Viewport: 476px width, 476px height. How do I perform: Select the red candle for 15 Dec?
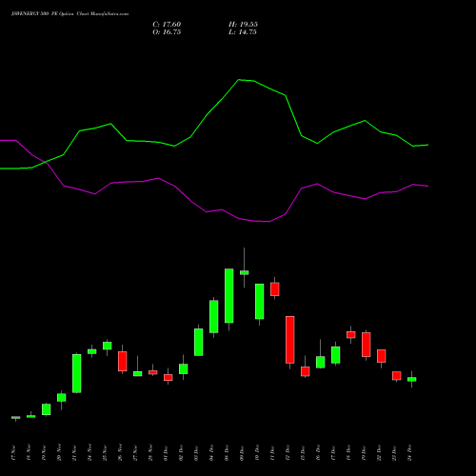(x=306, y=371)
